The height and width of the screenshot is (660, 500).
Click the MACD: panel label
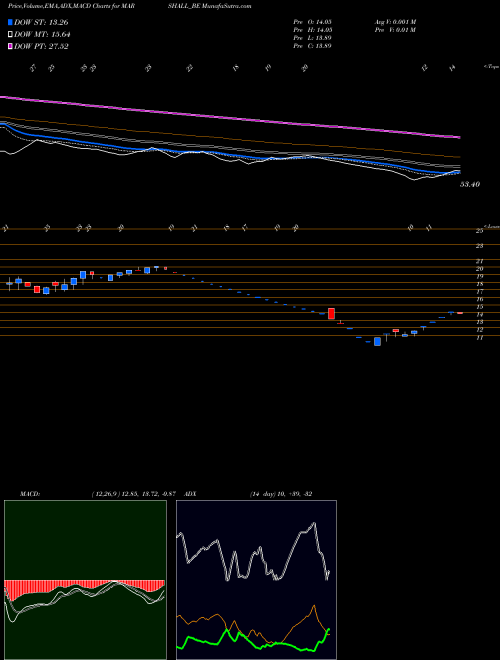point(29,494)
